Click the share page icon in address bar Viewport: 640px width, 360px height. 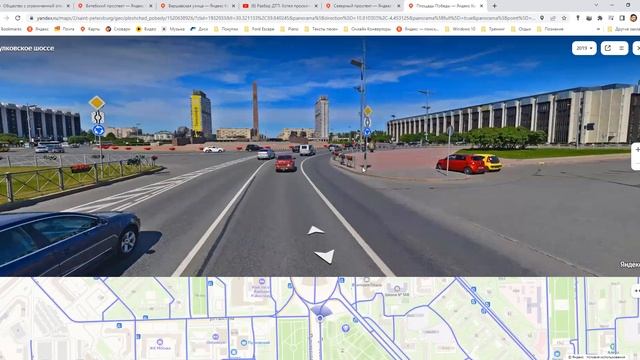click(553, 18)
